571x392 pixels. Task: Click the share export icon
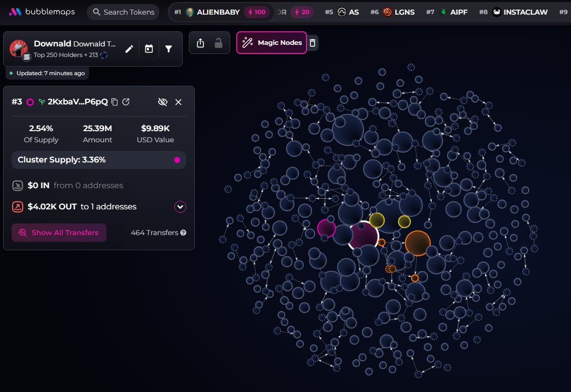(200, 43)
